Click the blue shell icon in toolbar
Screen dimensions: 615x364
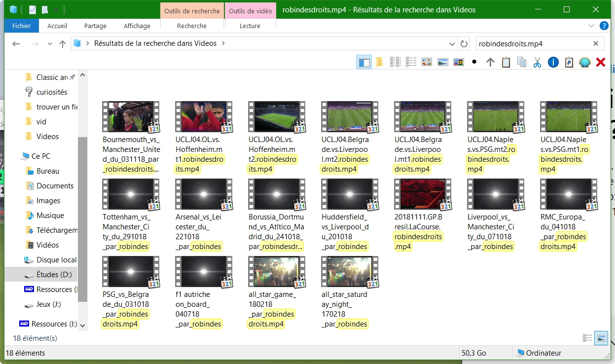[x=584, y=62]
